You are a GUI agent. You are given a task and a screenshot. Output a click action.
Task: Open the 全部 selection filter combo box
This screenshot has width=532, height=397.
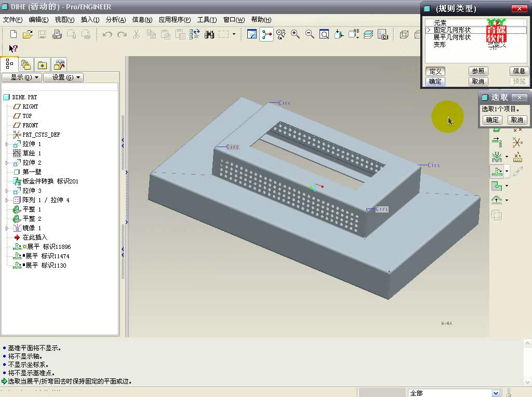point(454,393)
